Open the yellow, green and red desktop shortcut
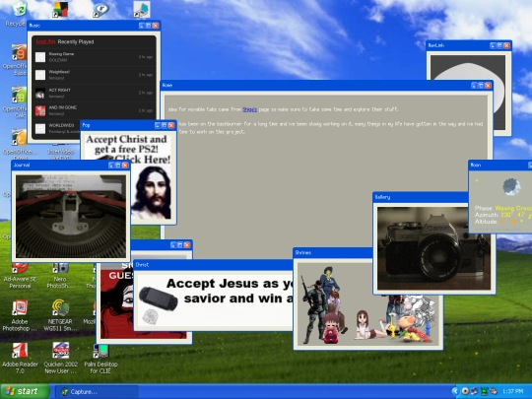The height and width of the screenshot is (399, 532). pyautogui.click(x=60, y=10)
